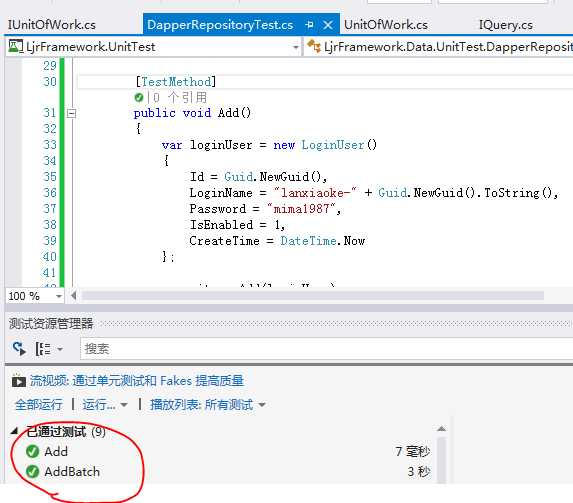Open the IQuery.cs tab
Viewport: 573px width, 503px height.
tap(506, 25)
